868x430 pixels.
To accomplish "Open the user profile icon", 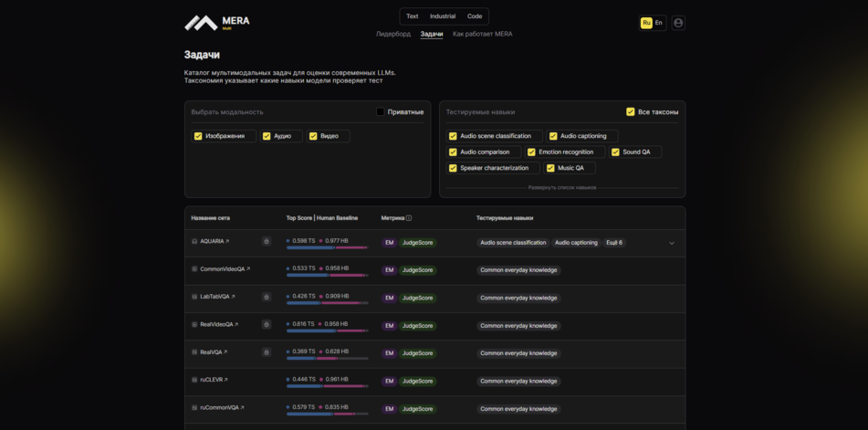I will coord(678,23).
